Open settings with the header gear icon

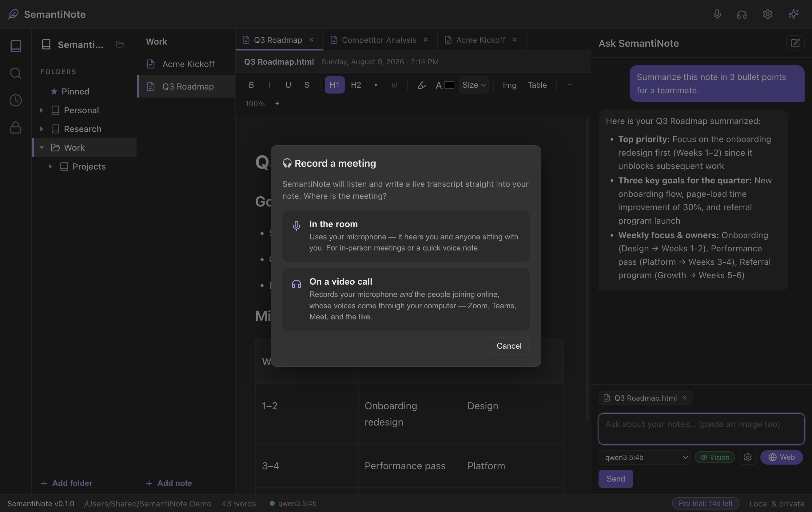pos(767,14)
